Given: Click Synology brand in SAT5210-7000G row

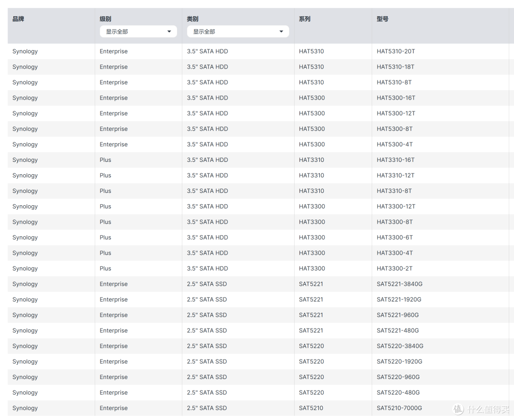Looking at the screenshot, I should pyautogui.click(x=25, y=408).
